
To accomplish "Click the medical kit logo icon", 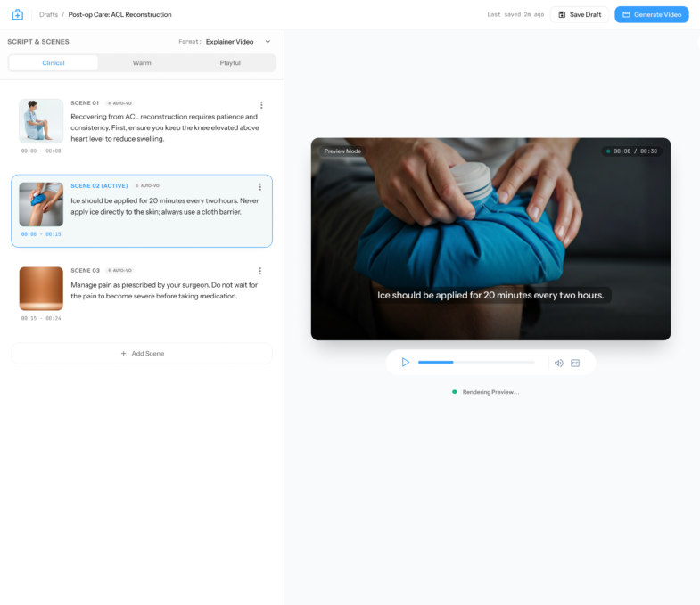I will (x=17, y=14).
